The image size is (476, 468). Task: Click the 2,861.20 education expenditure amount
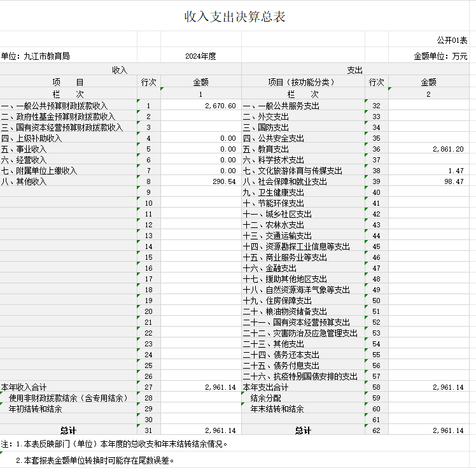coord(447,149)
